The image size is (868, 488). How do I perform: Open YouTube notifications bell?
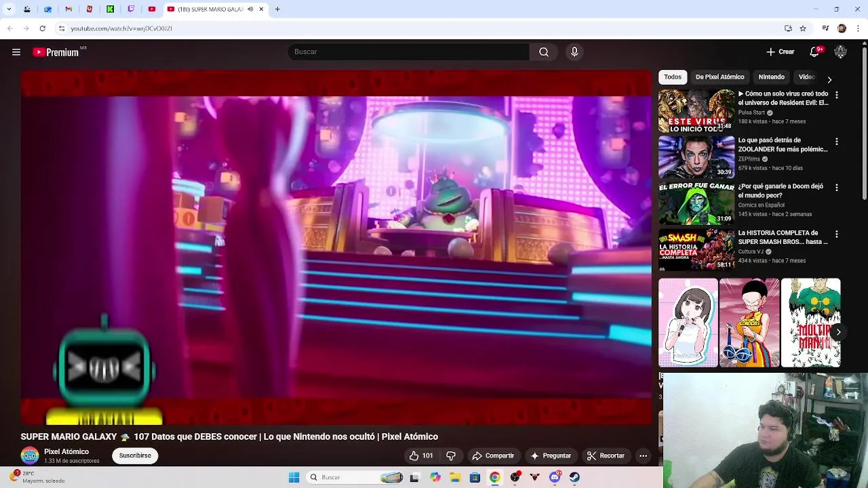(x=815, y=52)
